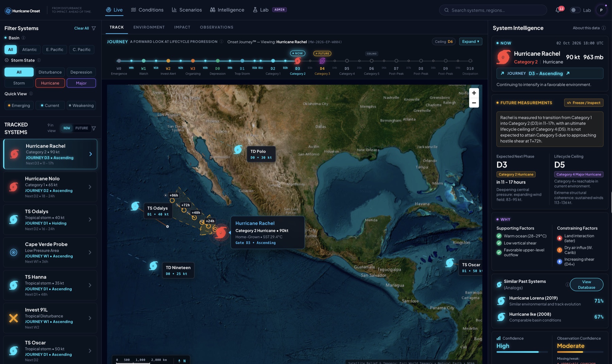
Task: Open the Storm State info icon
Action: pos(39,60)
